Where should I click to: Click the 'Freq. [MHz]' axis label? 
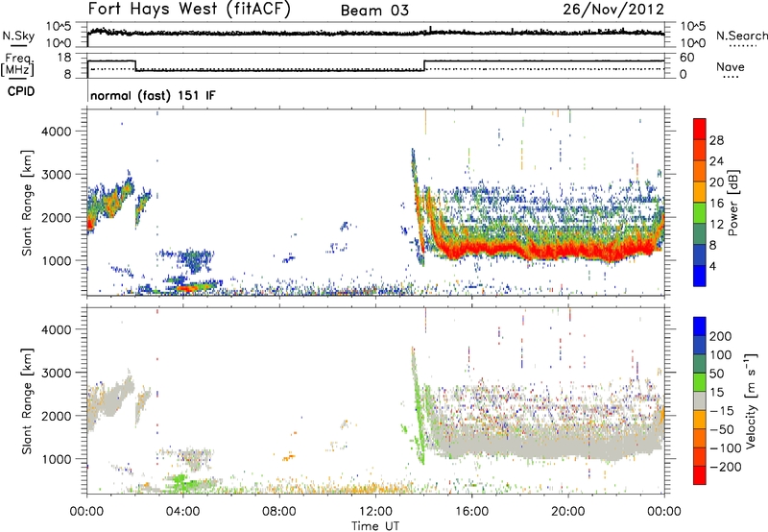click(x=17, y=65)
